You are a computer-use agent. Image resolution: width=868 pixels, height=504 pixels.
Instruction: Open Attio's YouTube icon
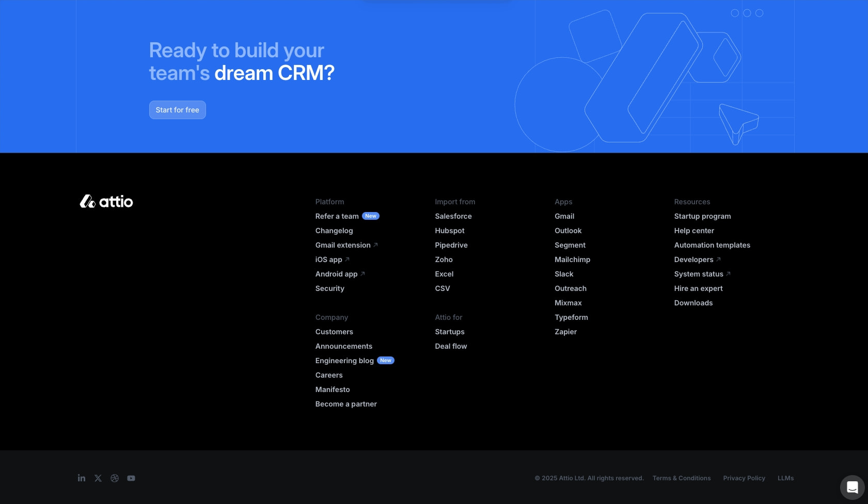pyautogui.click(x=131, y=478)
